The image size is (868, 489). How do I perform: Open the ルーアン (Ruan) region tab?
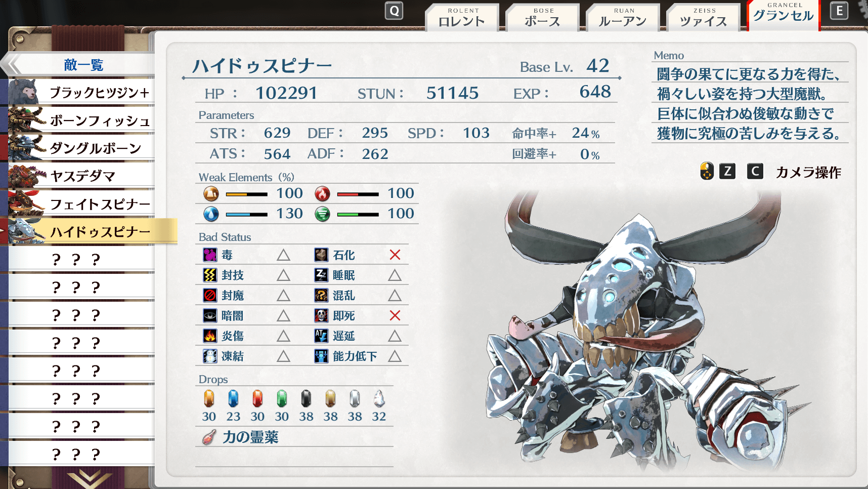[x=623, y=18]
